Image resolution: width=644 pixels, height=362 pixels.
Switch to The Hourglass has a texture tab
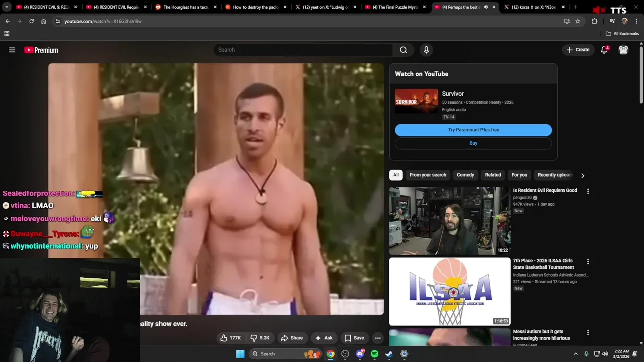pos(186,7)
